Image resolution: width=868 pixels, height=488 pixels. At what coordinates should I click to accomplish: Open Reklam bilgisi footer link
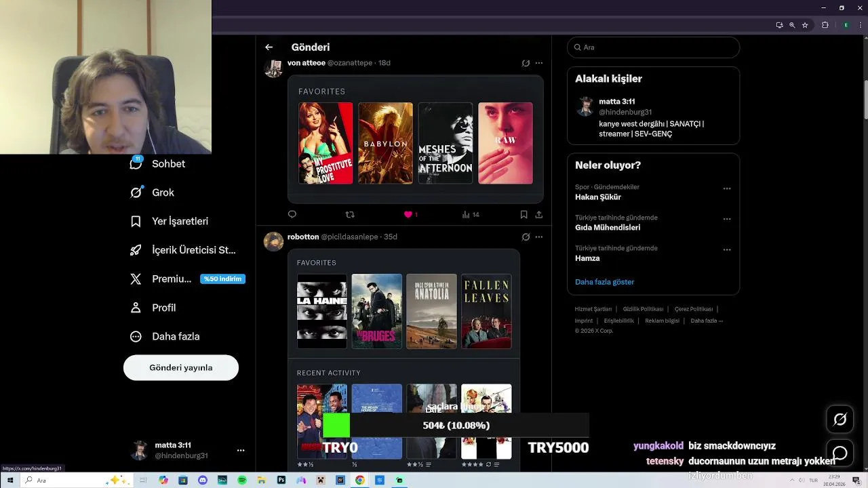(x=662, y=321)
